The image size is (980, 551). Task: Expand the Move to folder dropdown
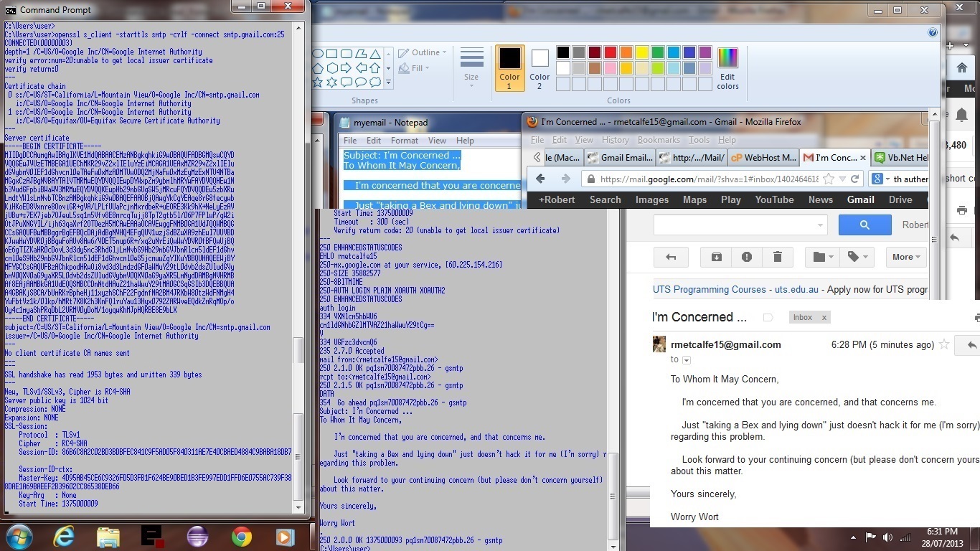pos(819,257)
